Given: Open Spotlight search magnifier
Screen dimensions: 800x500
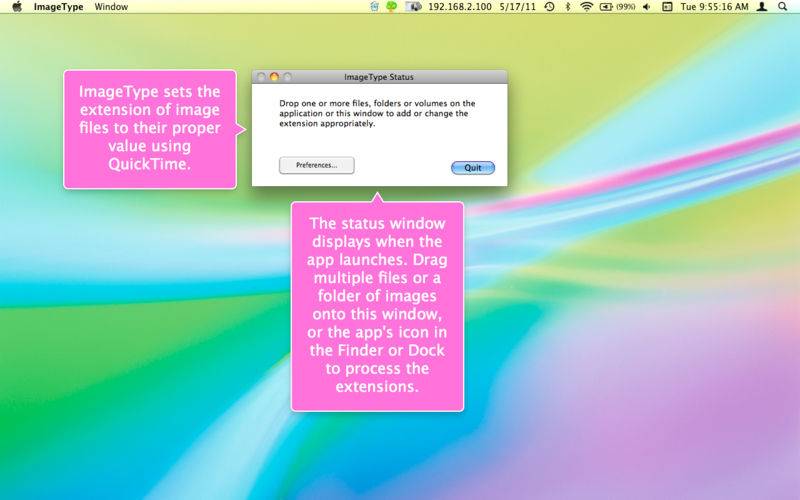Looking at the screenshot, I should [783, 7].
